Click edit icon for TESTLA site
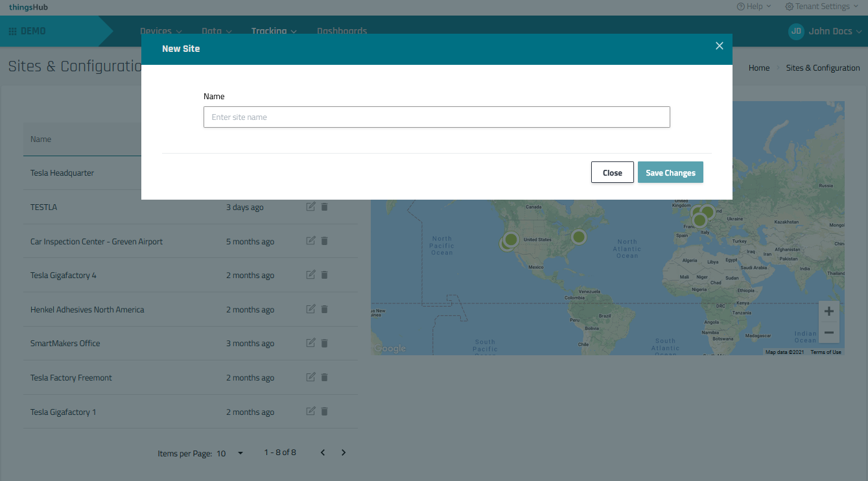The image size is (868, 481). [311, 207]
